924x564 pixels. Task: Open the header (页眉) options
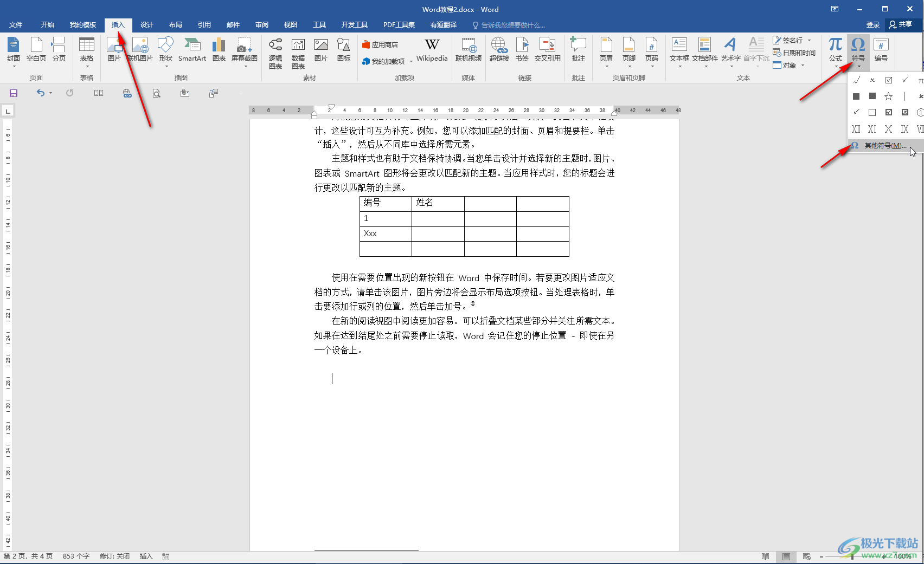tap(606, 51)
